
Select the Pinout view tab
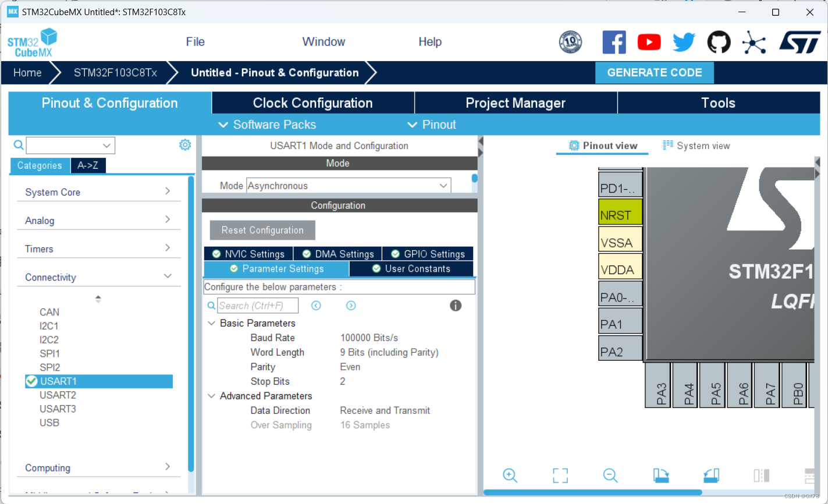pos(603,145)
